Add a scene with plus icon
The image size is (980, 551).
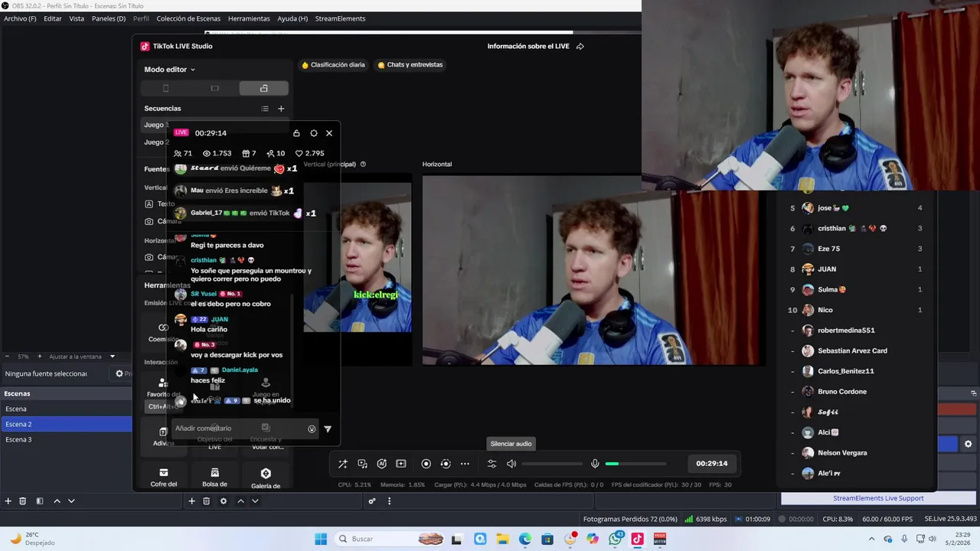[8, 501]
